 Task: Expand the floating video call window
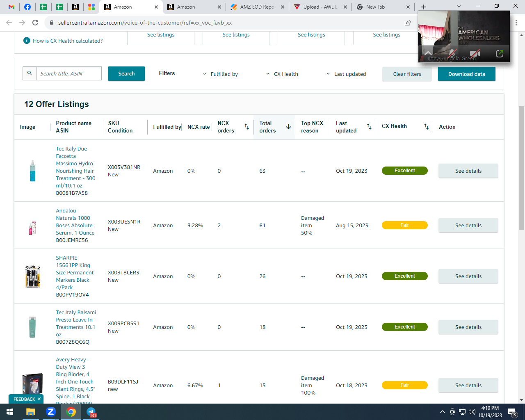tap(500, 54)
